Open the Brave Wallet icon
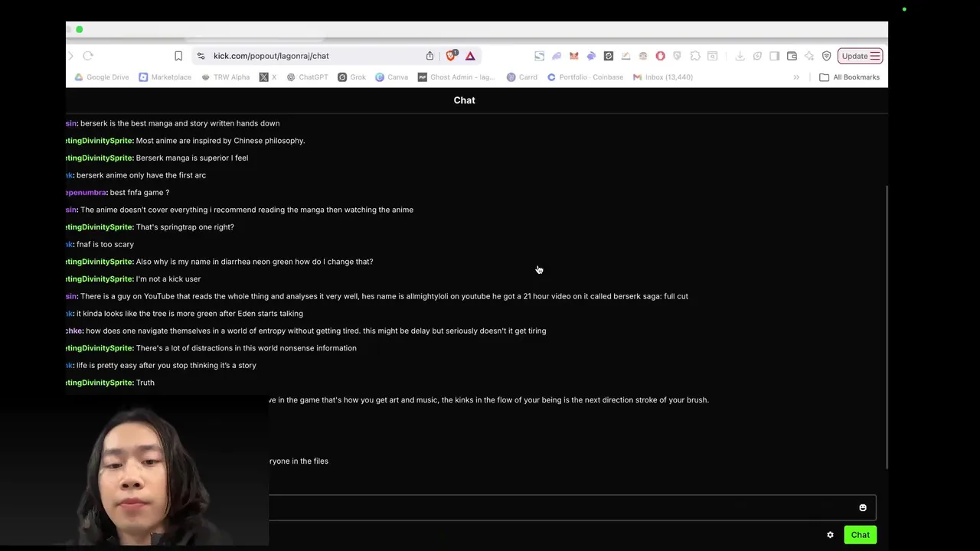This screenshot has width=980, height=551. pos(792,56)
